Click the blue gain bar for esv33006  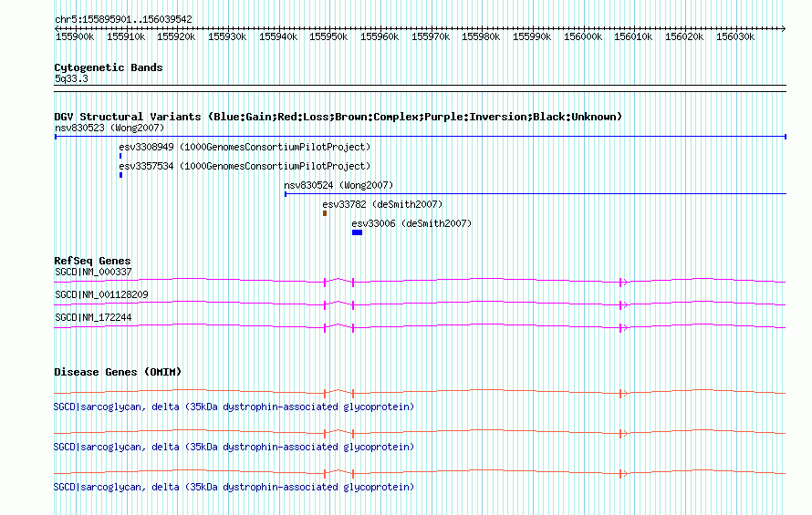[x=357, y=232]
